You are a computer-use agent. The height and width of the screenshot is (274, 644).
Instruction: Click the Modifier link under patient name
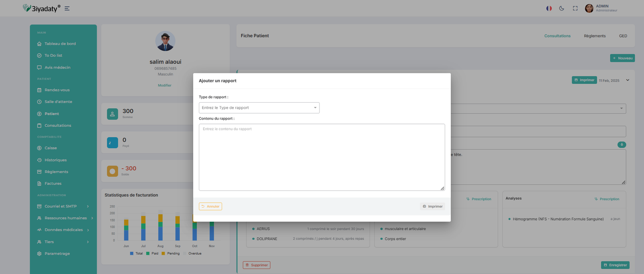(164, 85)
